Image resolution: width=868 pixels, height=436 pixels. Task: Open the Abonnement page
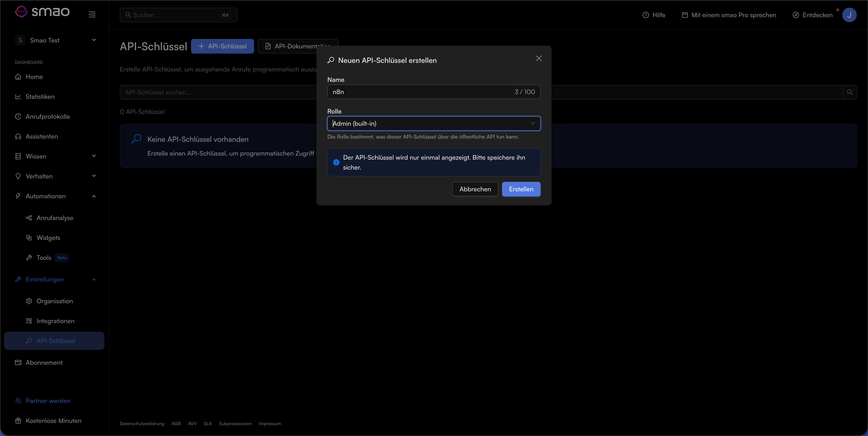click(54, 363)
